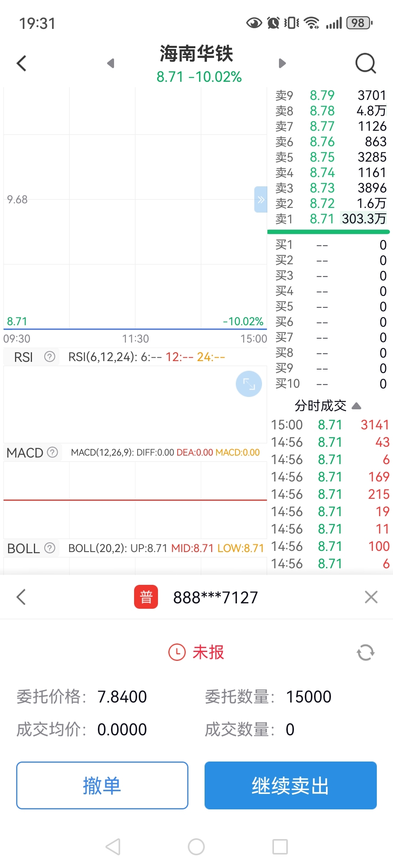Select the MACD indicator label

point(25,453)
